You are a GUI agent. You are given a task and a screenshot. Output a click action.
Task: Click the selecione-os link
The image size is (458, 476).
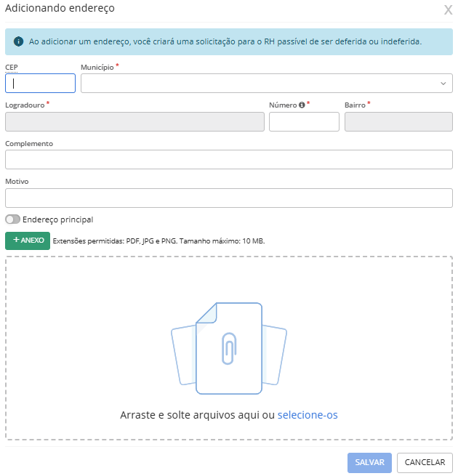pos(308,415)
